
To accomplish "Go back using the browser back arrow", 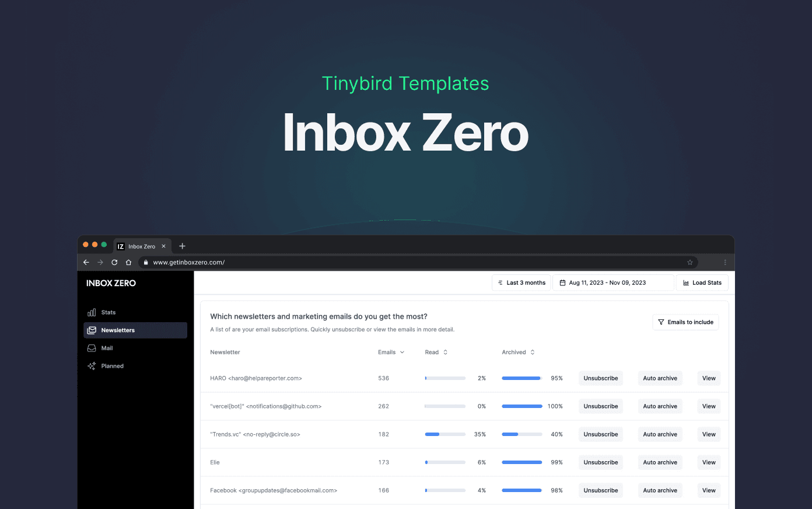I will pyautogui.click(x=86, y=263).
